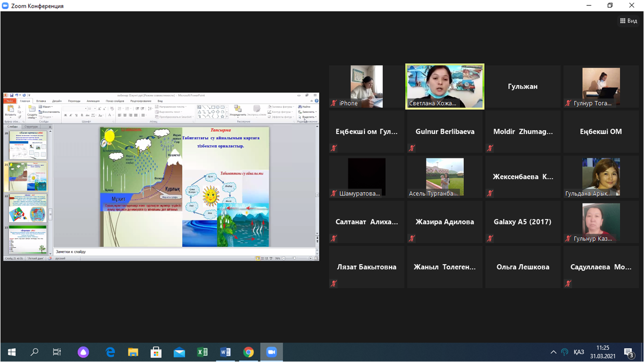644x362 pixels.
Task: Open Excel from the taskbar
Action: coord(202,352)
